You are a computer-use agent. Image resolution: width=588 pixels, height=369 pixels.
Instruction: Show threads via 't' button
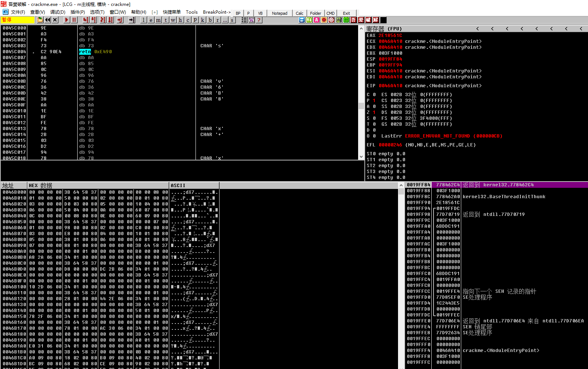pos(166,20)
